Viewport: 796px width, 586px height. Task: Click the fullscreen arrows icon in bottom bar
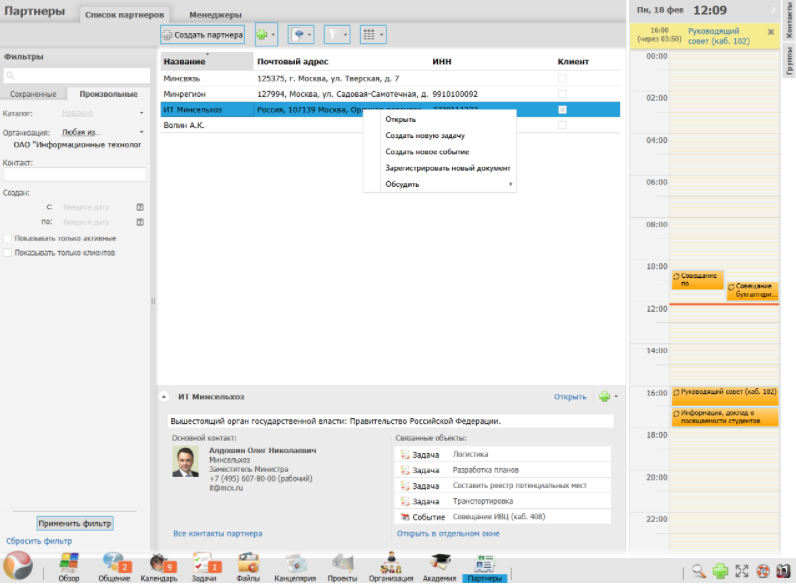742,571
